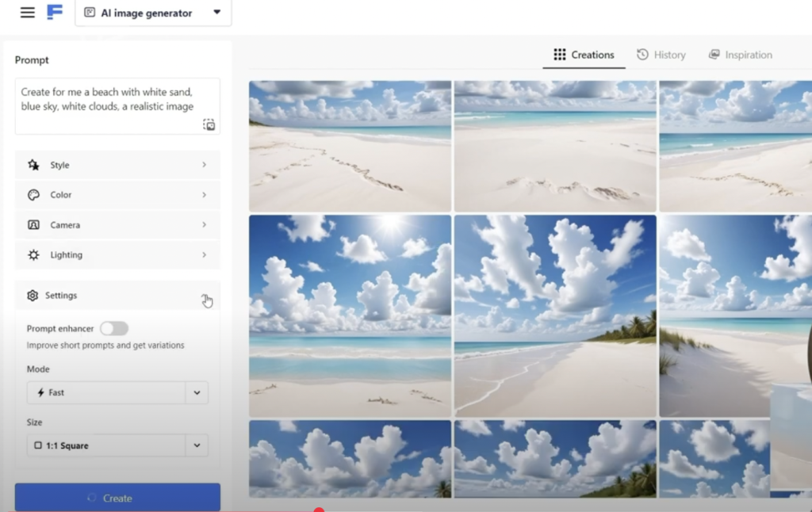The width and height of the screenshot is (812, 512).
Task: Click the AI image generator tool icon
Action: pos(90,13)
